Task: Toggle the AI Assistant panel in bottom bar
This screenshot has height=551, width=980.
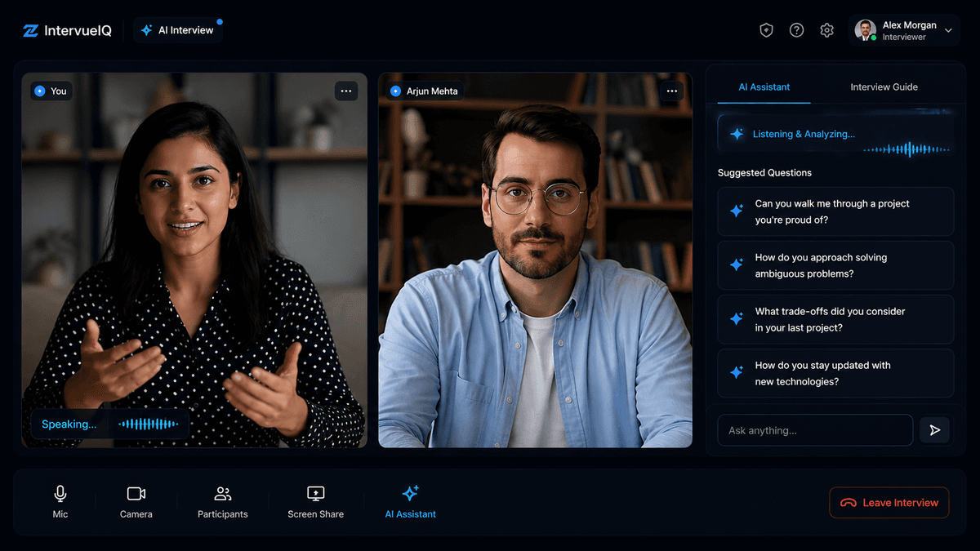Action: point(410,502)
